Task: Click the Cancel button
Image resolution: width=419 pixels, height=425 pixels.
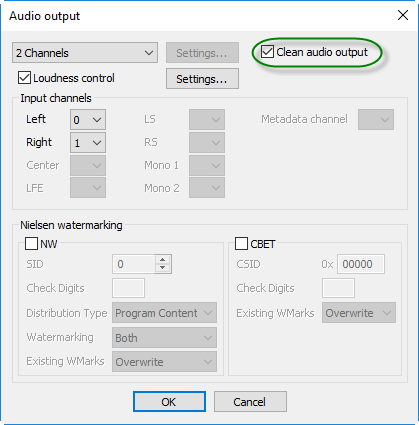Action: (250, 402)
